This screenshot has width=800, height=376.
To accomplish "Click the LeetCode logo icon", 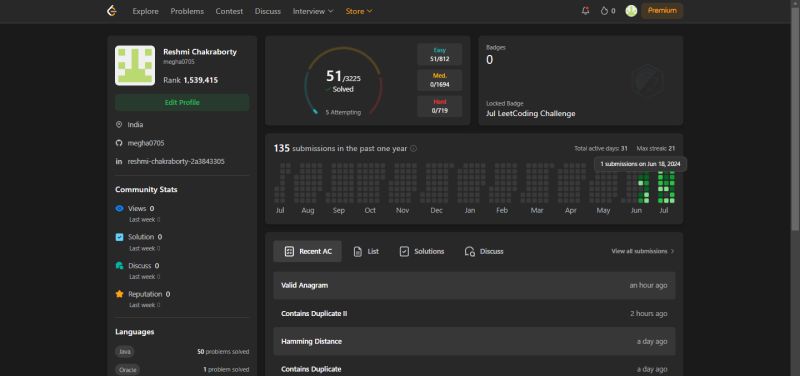I will click(112, 11).
